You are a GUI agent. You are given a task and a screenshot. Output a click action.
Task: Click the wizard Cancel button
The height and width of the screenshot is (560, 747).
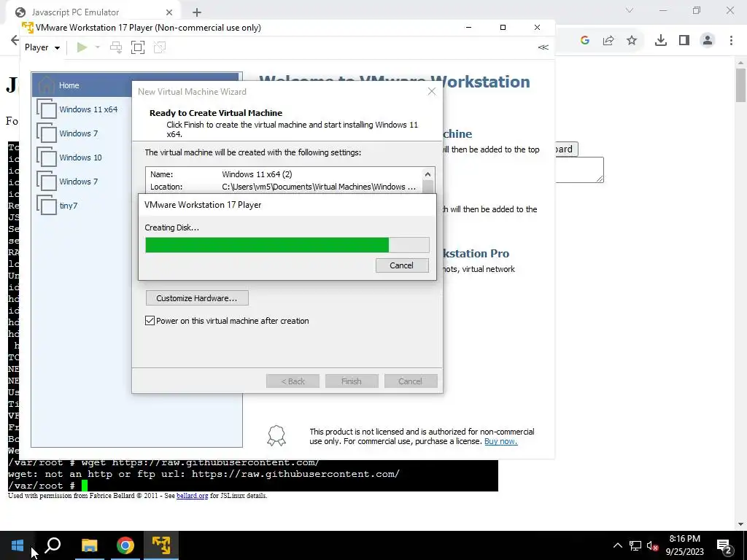[x=410, y=381]
